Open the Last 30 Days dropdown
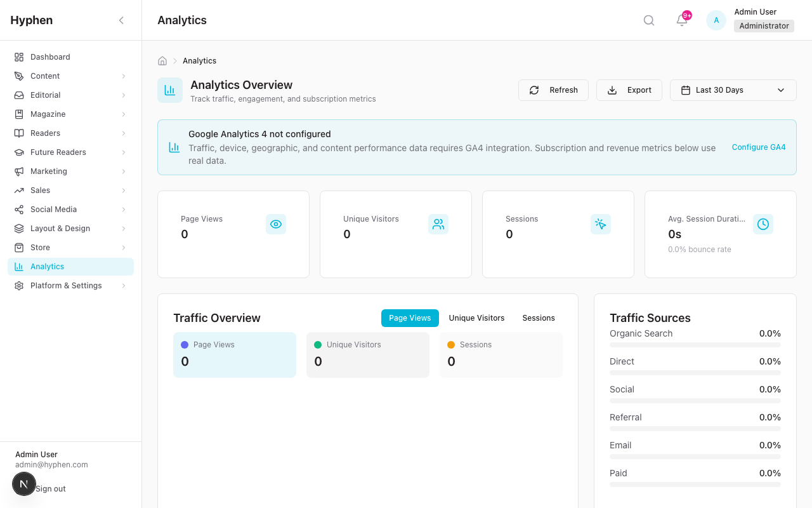812x508 pixels. click(x=733, y=90)
